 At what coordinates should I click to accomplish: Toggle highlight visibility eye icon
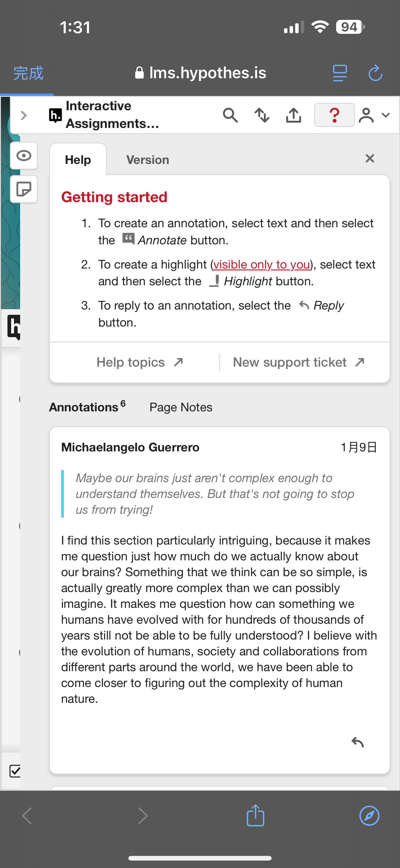[x=24, y=156]
